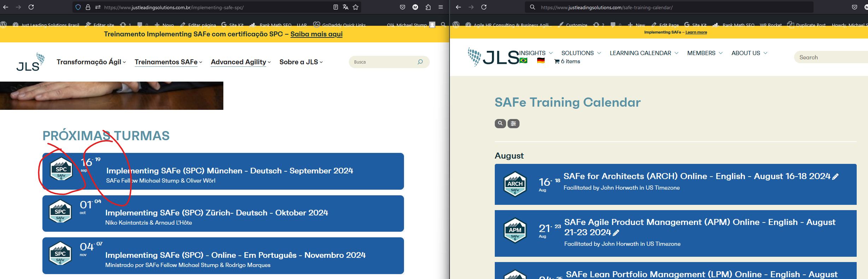Open Editar site in left admin bar
This screenshot has height=279, width=868.
pyautogui.click(x=100, y=25)
